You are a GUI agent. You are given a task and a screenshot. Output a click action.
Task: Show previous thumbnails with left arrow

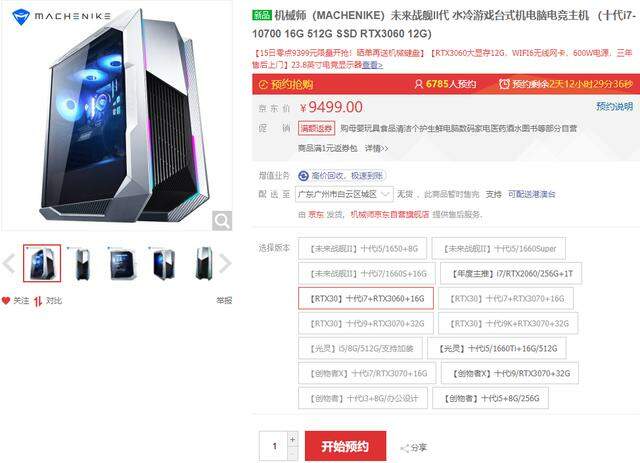(x=9, y=263)
